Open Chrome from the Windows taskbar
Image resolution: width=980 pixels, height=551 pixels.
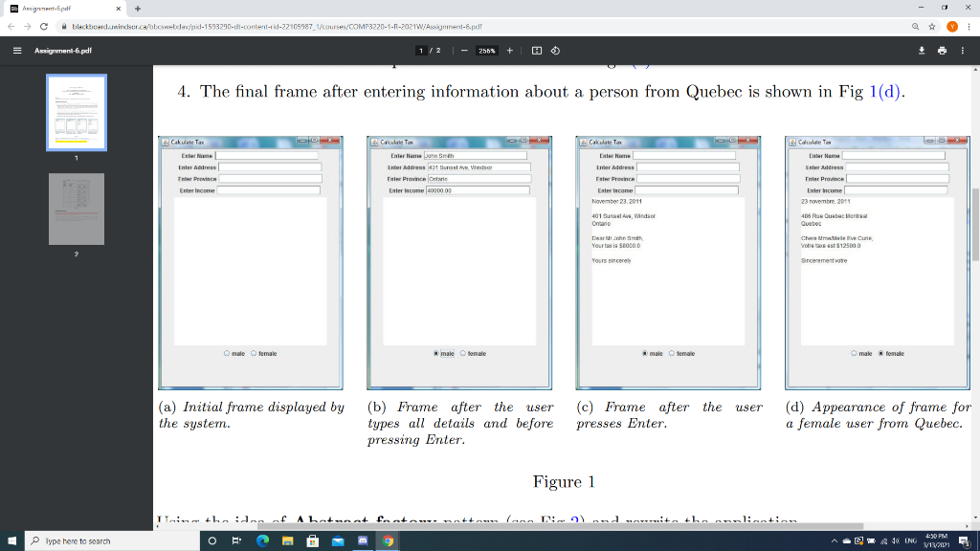(387, 540)
